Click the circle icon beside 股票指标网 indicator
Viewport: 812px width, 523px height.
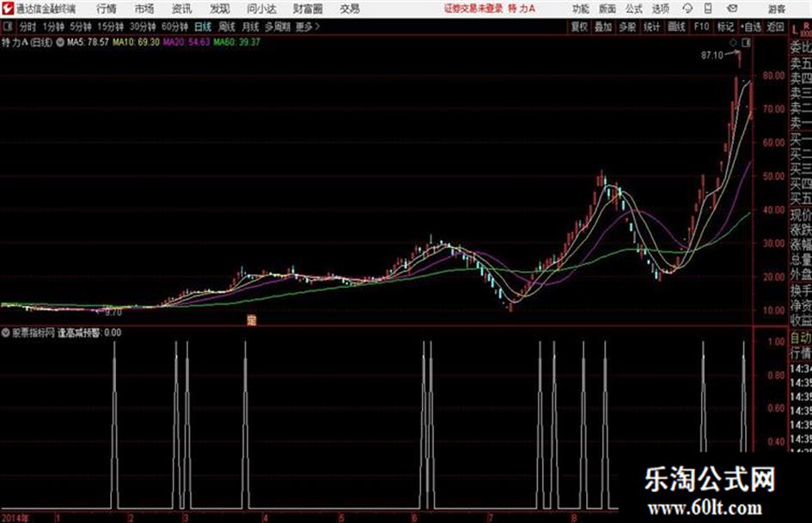[6, 332]
